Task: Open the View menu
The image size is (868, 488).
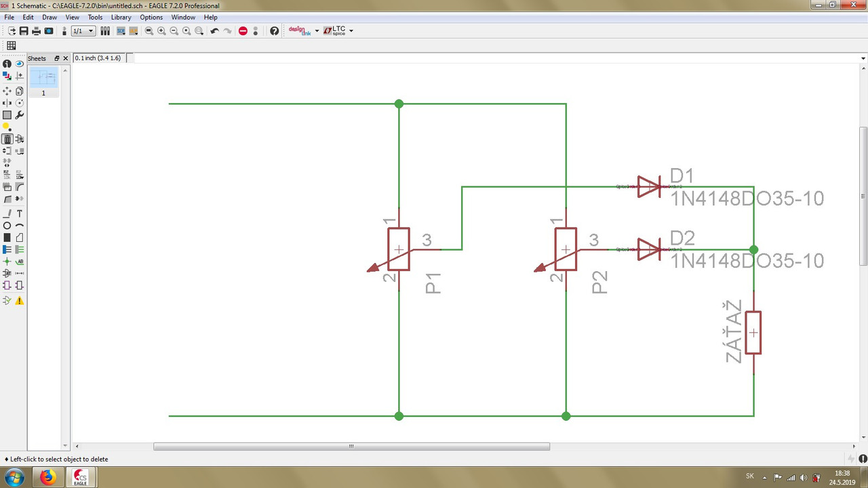Action: (73, 17)
